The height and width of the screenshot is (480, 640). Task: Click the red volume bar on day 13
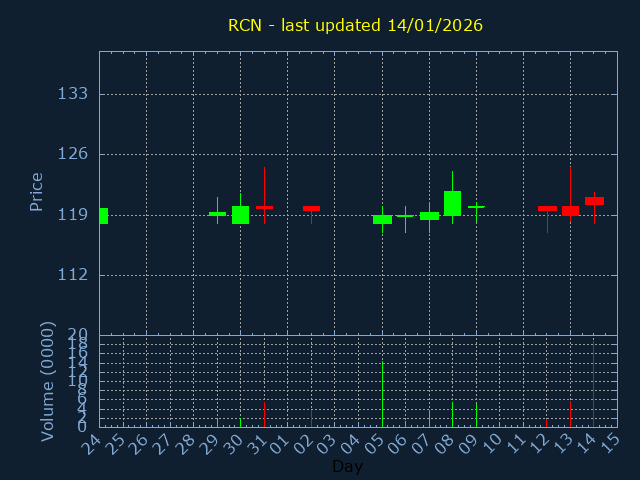click(570, 414)
